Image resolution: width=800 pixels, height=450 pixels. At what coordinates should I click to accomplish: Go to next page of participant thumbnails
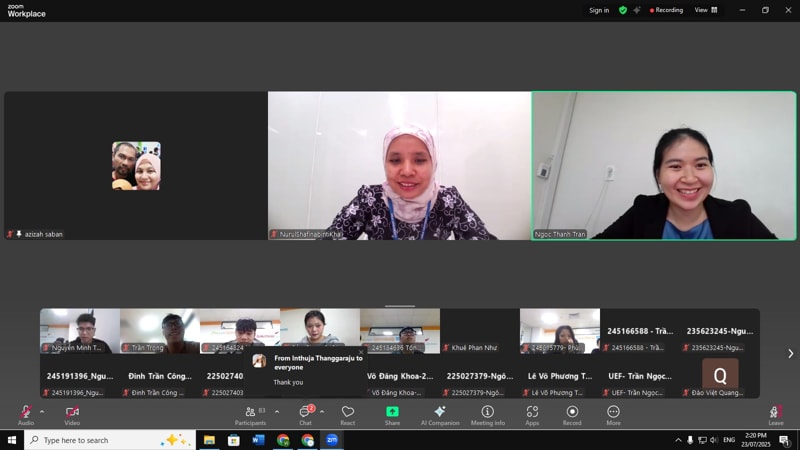(x=790, y=353)
